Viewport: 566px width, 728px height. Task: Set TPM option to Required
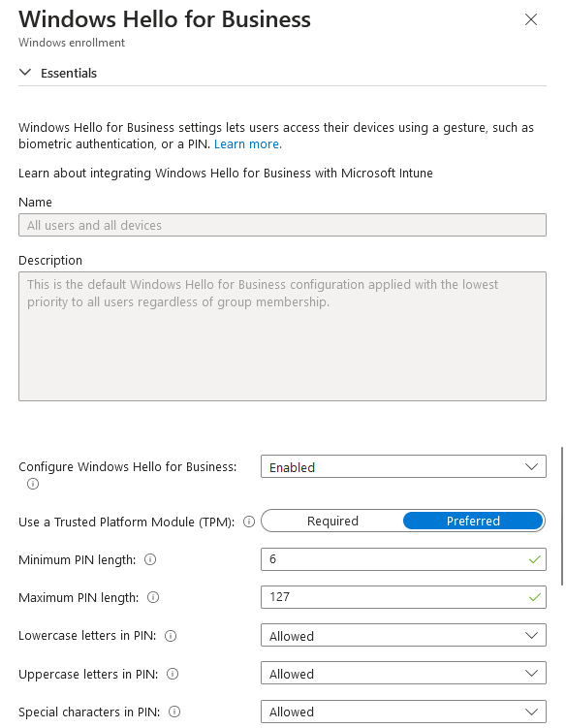click(x=332, y=521)
